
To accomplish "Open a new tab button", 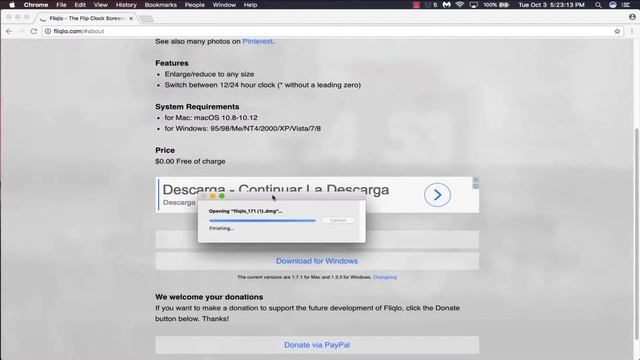I will 146,19.
